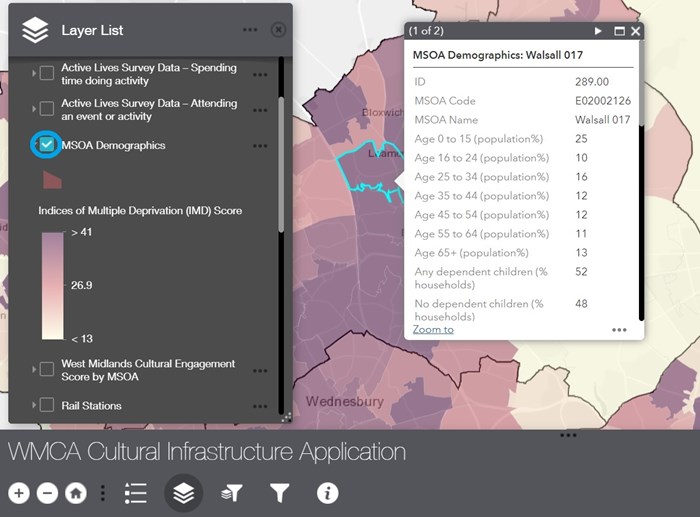
Task: Click the Layer List widget icon
Action: 183,493
